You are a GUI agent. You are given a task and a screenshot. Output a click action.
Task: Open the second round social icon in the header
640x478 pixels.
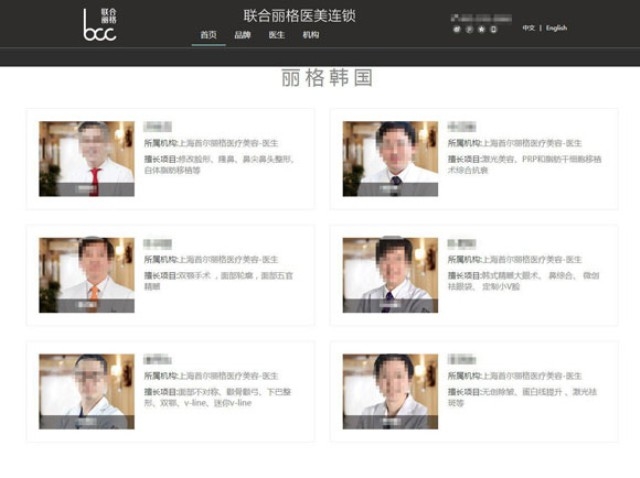(469, 29)
